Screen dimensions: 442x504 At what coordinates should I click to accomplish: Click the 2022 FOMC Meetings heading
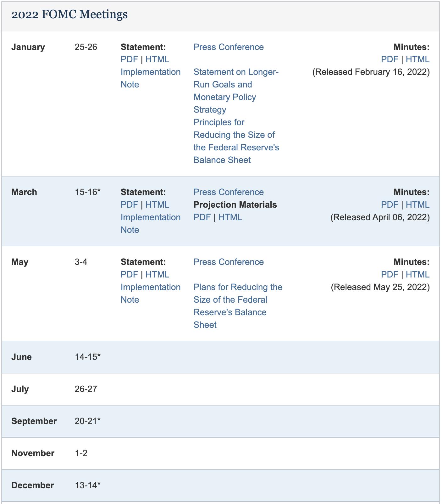[x=69, y=14]
